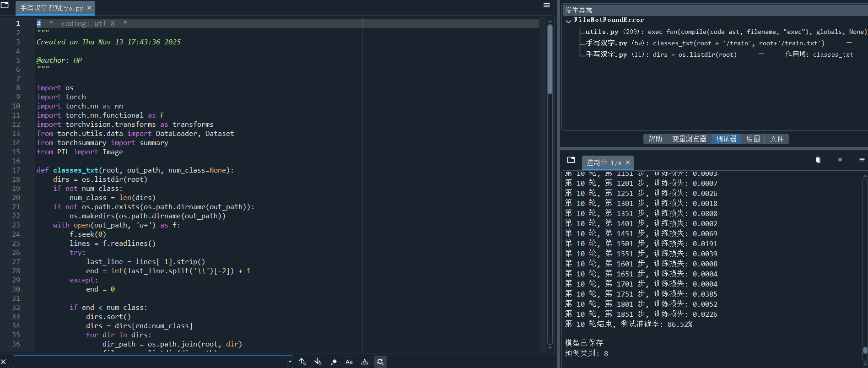Toggle case-sensitive search (Aa)
This screenshot has height=368, width=868.
click(349, 362)
